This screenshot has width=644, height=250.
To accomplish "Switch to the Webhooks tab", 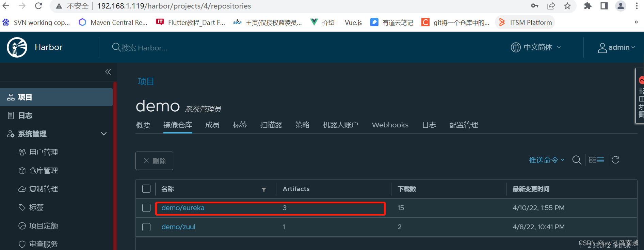I will tap(390, 125).
